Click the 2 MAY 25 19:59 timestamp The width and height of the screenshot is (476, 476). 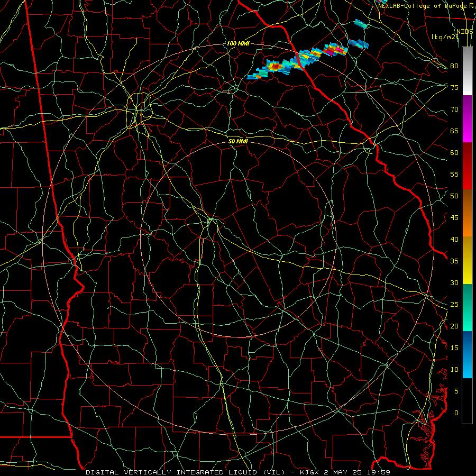click(x=357, y=472)
